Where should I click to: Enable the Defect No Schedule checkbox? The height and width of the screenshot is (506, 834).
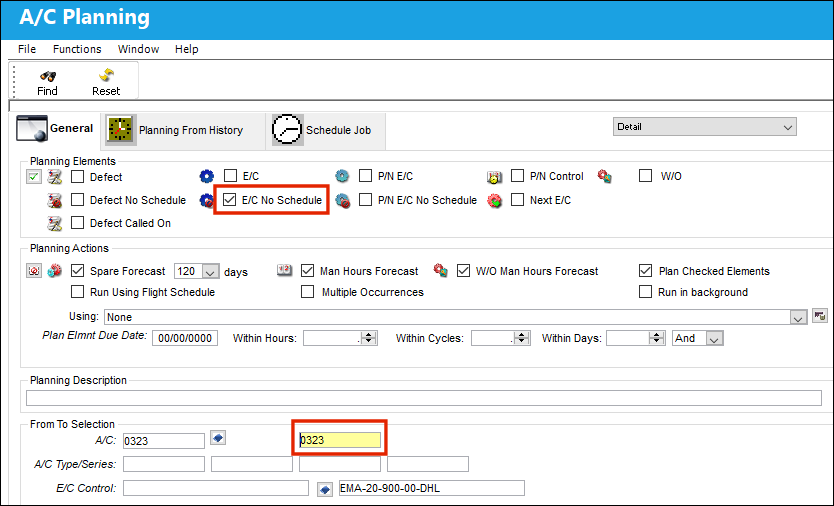point(78,200)
